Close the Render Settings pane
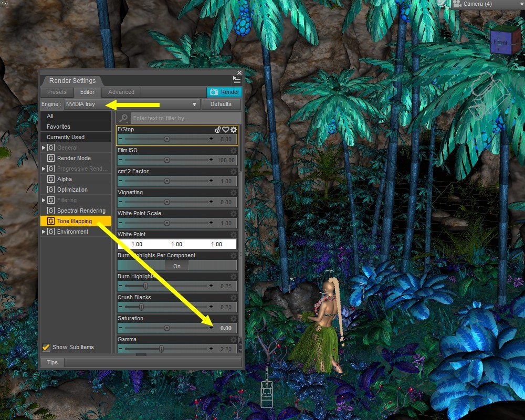 [x=239, y=72]
